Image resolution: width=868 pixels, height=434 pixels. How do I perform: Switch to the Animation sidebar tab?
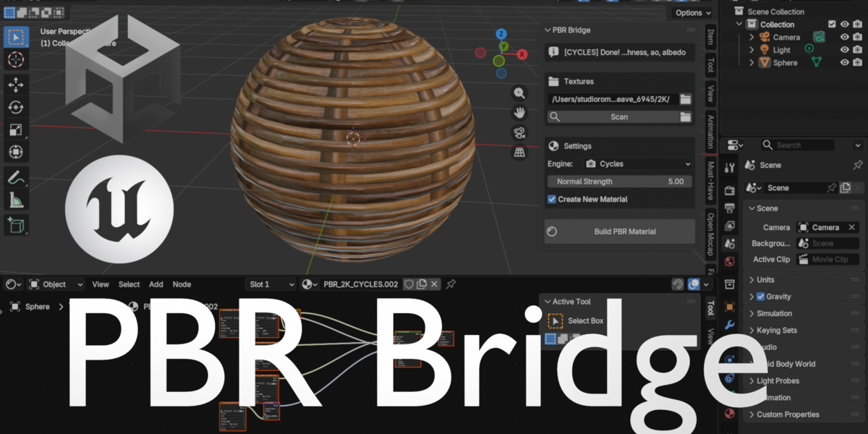[710, 132]
